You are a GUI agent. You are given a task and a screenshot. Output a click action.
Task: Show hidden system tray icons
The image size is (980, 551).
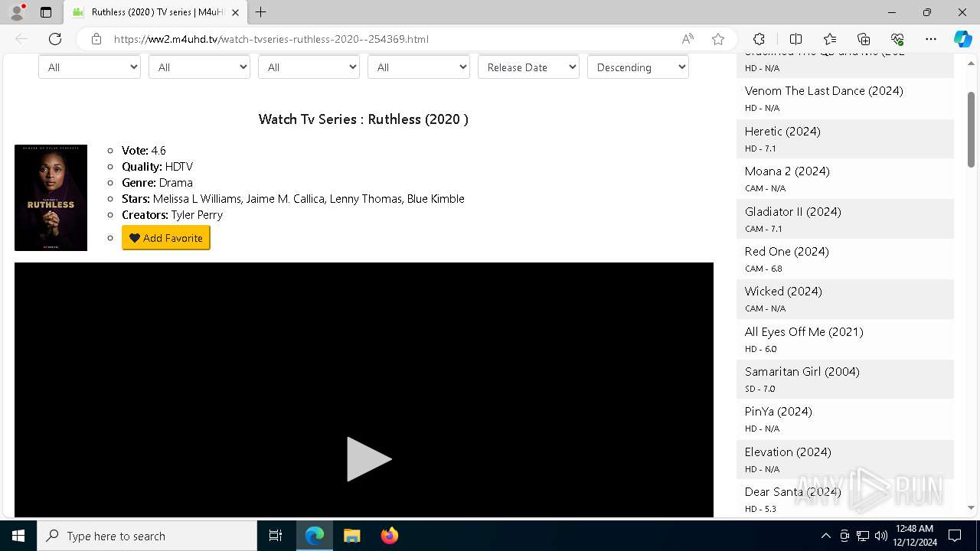pos(825,536)
